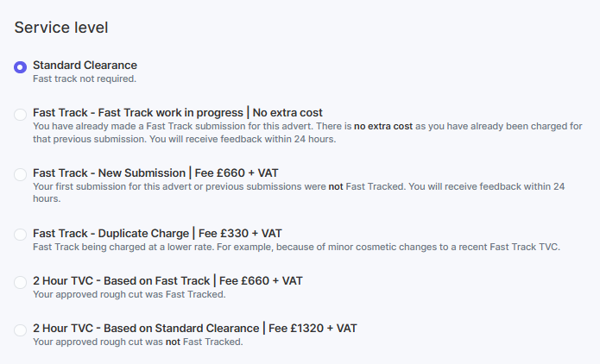Screen dimensions: 600x364
Task: Click 'Your approved rough cut was Fast Tracked.' text
Action: click(x=129, y=294)
